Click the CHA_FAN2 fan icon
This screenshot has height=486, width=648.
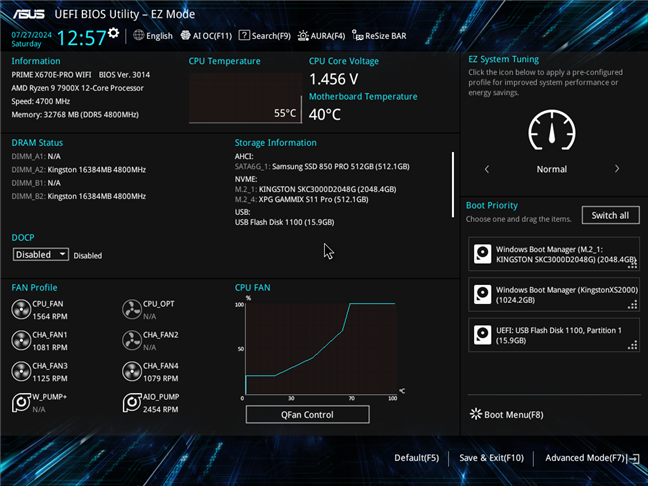(132, 341)
